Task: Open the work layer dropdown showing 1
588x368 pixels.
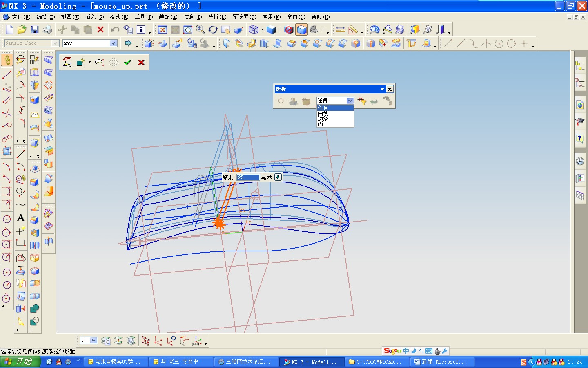Action: (94, 340)
